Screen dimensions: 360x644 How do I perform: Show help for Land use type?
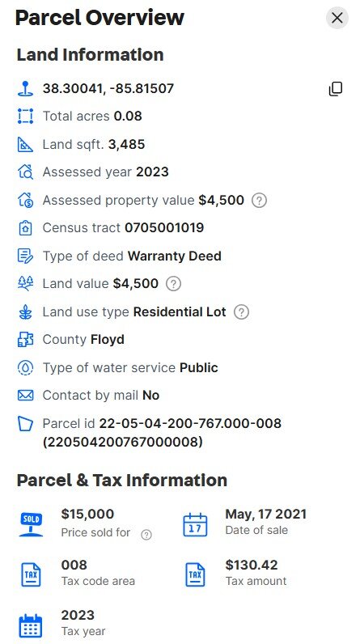point(241,312)
